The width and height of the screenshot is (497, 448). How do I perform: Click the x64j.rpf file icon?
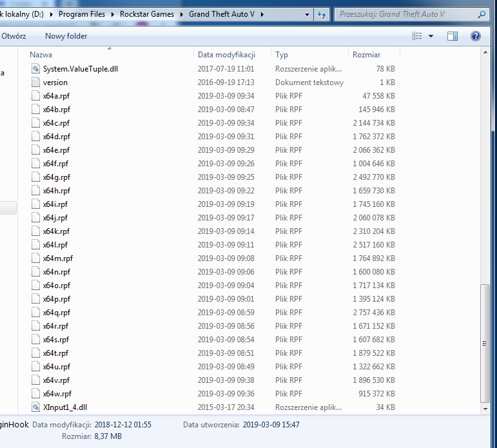(36, 218)
